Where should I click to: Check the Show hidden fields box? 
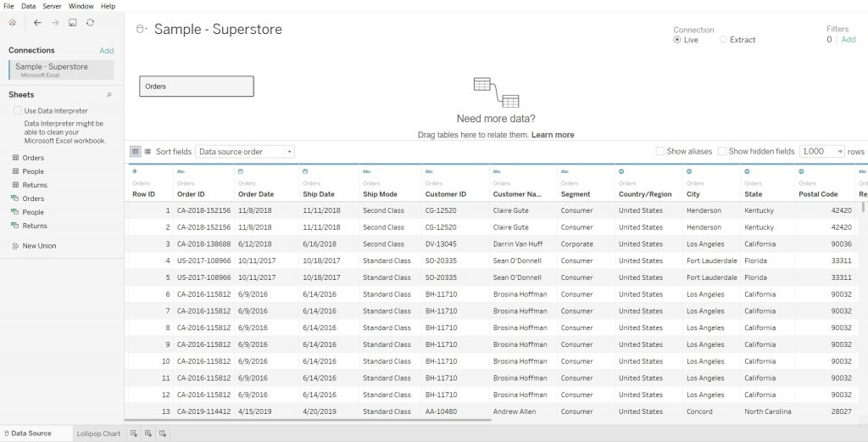point(722,151)
